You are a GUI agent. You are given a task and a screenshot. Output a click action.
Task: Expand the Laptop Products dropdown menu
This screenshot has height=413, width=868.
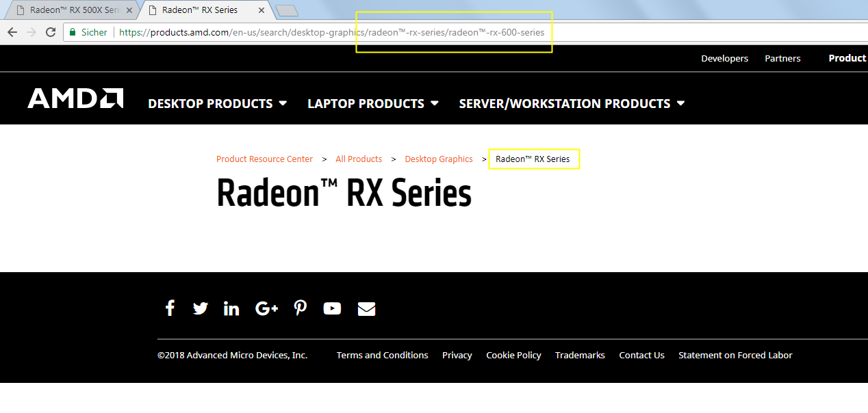coord(372,103)
